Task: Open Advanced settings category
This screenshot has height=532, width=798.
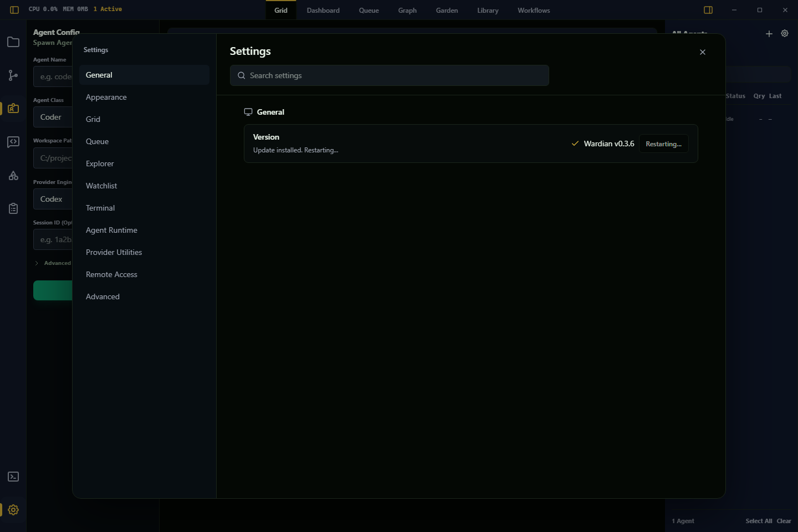Action: coord(144,296)
